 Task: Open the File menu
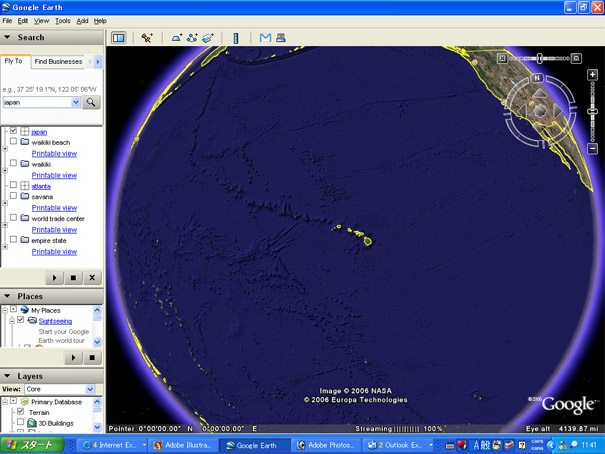point(7,21)
